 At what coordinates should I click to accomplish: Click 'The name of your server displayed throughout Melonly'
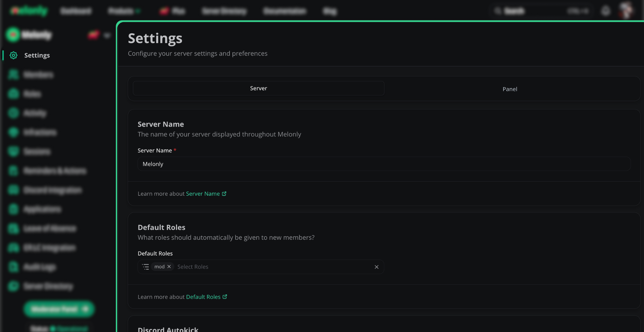(219, 134)
